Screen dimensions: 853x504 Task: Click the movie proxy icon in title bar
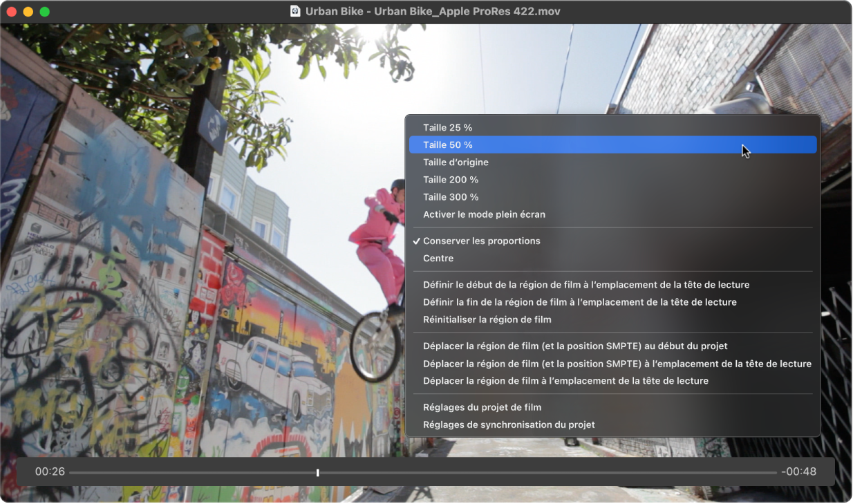pos(296,11)
